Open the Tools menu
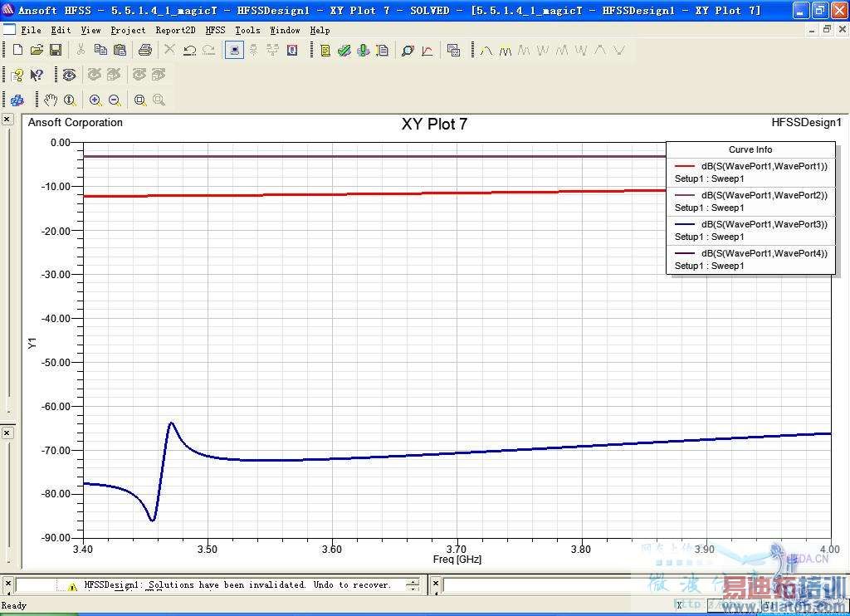The width and height of the screenshot is (850, 616). [247, 30]
